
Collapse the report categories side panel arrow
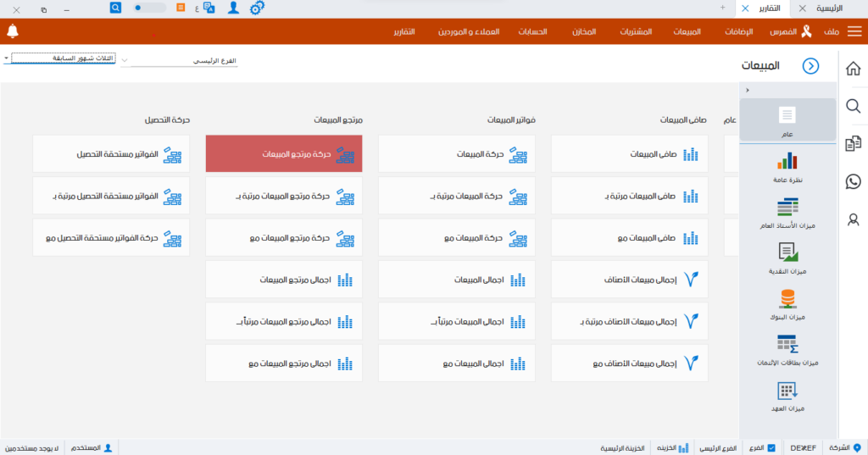[747, 90]
